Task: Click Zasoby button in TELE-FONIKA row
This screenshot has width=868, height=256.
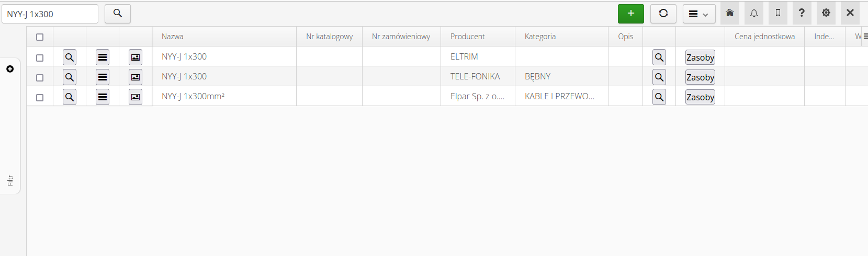Action: 700,77
